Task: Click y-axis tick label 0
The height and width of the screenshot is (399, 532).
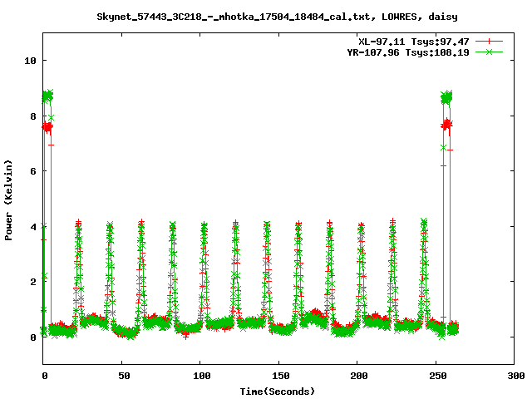Action: tap(33, 337)
